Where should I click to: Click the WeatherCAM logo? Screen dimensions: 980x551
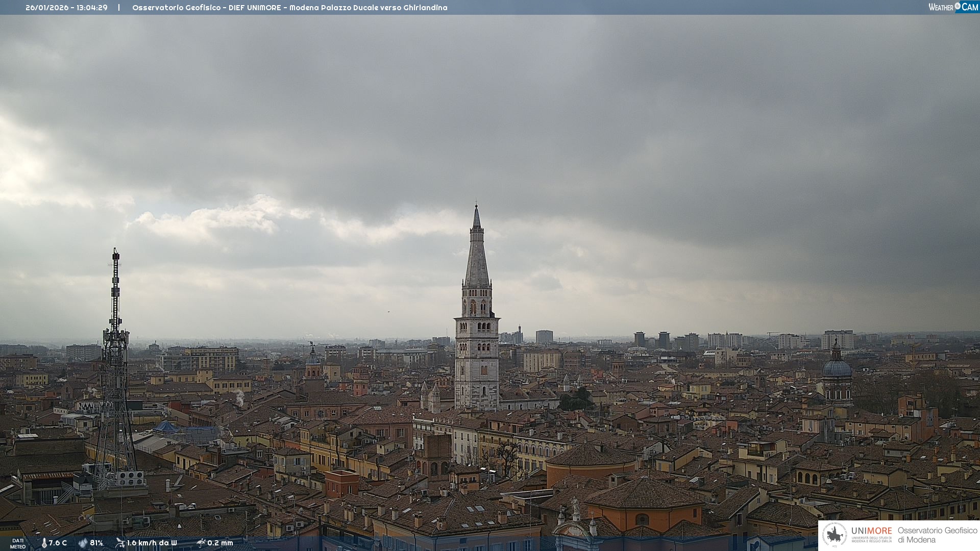(x=953, y=7)
